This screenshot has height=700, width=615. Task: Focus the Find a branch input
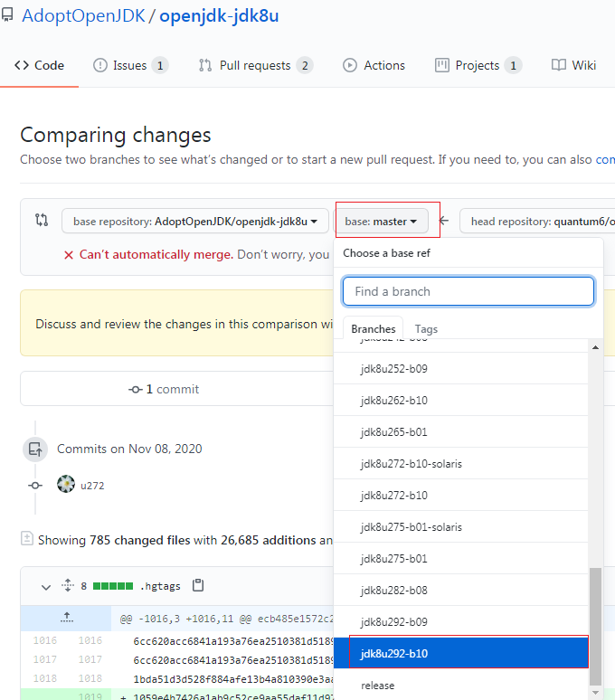tap(468, 291)
